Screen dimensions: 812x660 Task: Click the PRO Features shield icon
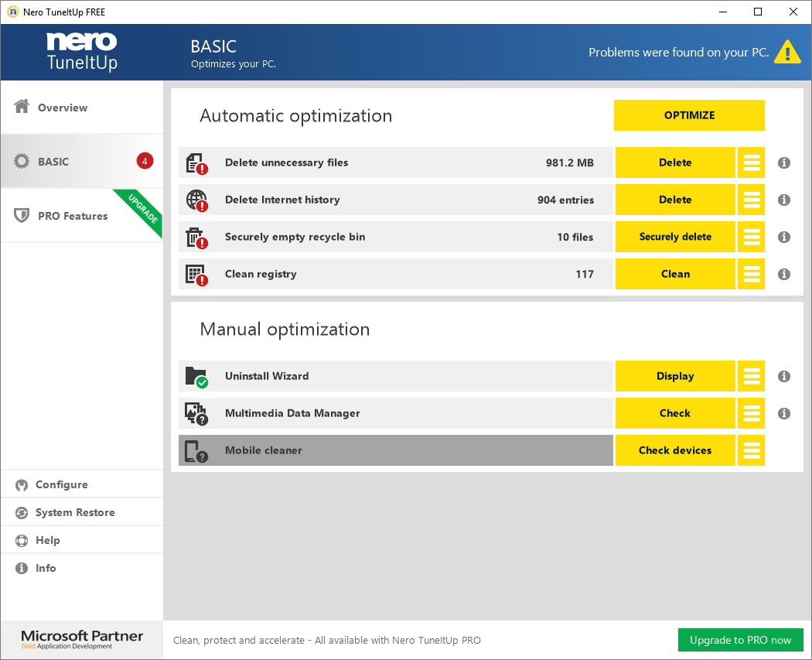(x=21, y=215)
